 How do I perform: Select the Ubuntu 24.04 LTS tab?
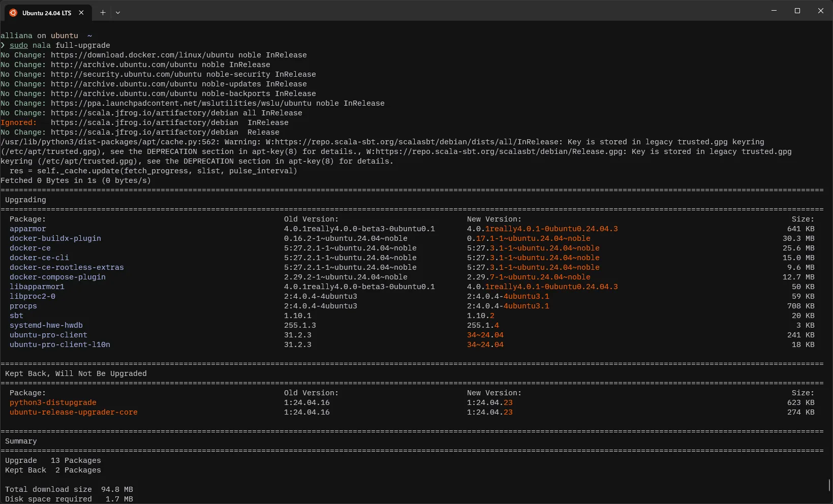48,13
